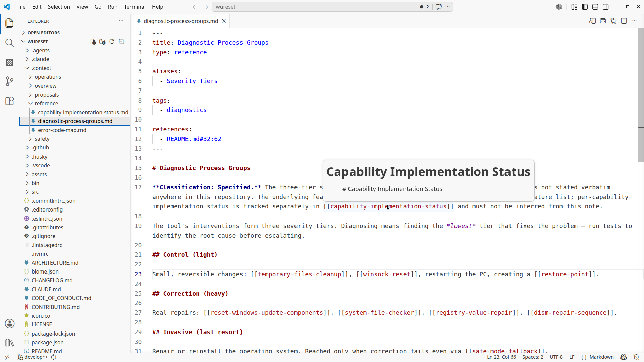Open the markdown preview to the side
644x362 pixels.
pos(592,21)
